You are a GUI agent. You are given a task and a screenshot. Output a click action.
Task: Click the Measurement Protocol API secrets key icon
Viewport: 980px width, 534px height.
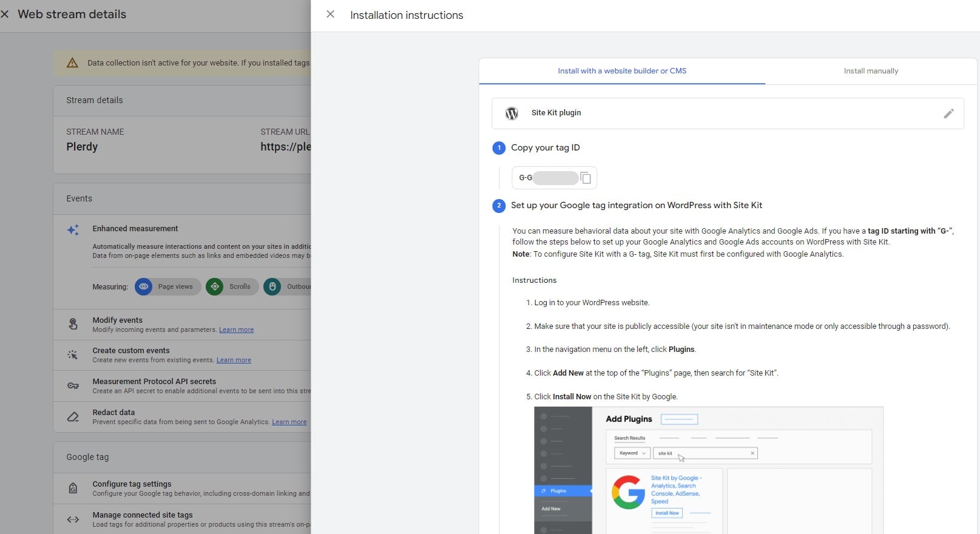(73, 386)
